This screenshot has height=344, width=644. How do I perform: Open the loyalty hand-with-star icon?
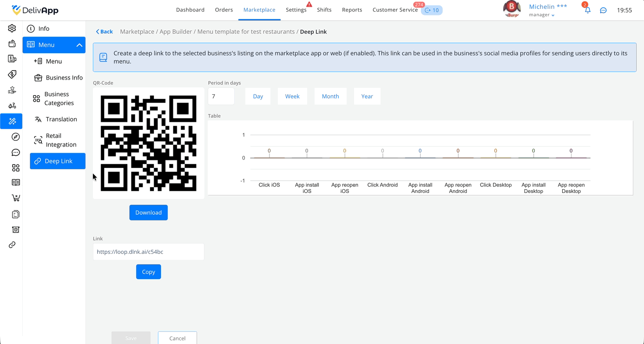12,90
